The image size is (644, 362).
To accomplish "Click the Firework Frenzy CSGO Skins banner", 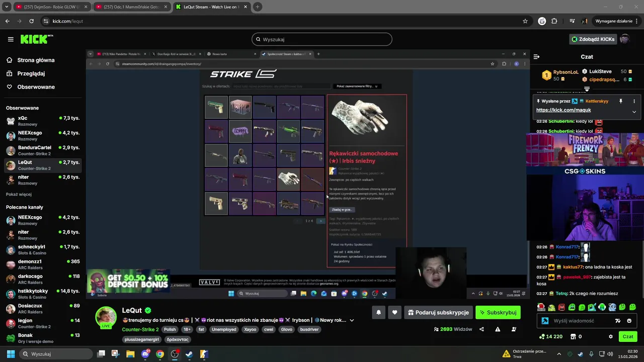I will click(585, 154).
